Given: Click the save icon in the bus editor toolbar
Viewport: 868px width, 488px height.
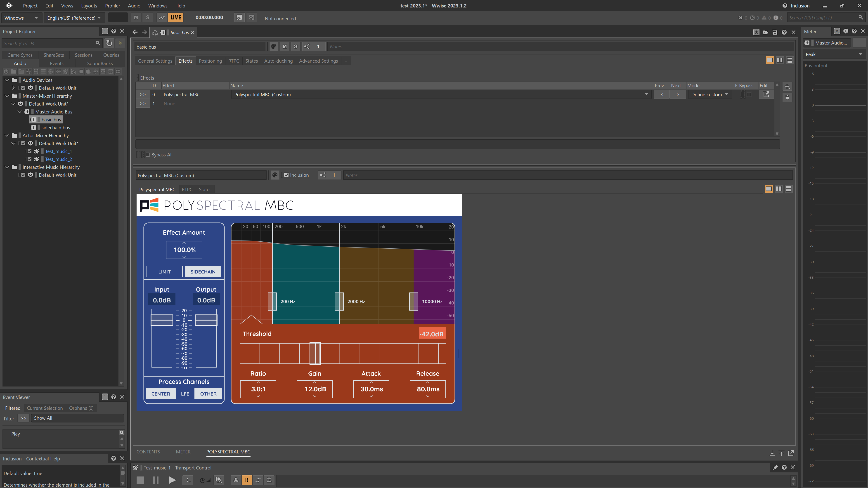Looking at the screenshot, I should point(775,32).
